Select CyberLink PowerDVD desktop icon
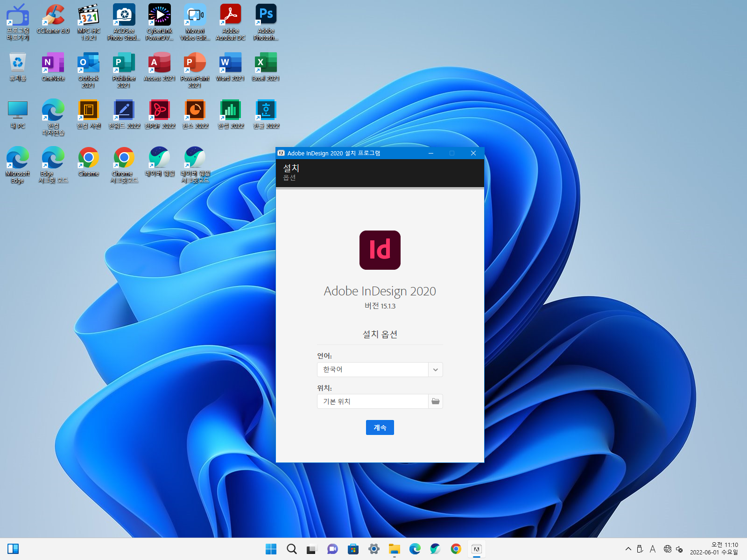The height and width of the screenshot is (560, 747). pyautogui.click(x=160, y=22)
